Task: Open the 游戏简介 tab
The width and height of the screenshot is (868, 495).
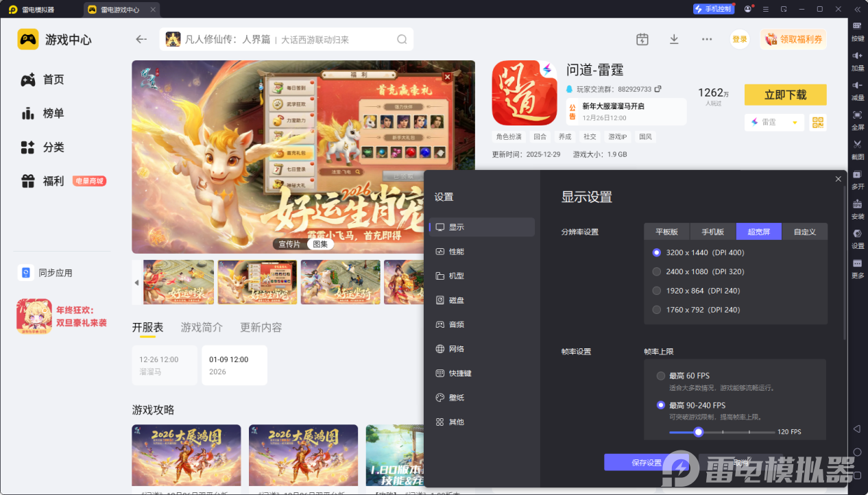Action: tap(202, 327)
